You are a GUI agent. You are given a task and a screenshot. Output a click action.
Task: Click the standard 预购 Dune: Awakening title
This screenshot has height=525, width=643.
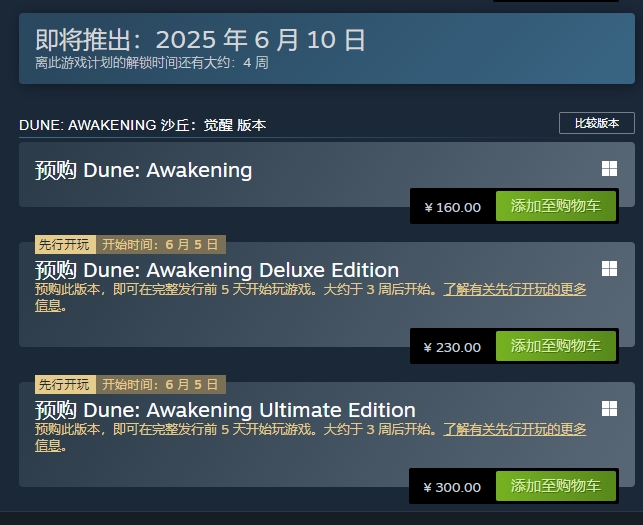[x=143, y=170]
